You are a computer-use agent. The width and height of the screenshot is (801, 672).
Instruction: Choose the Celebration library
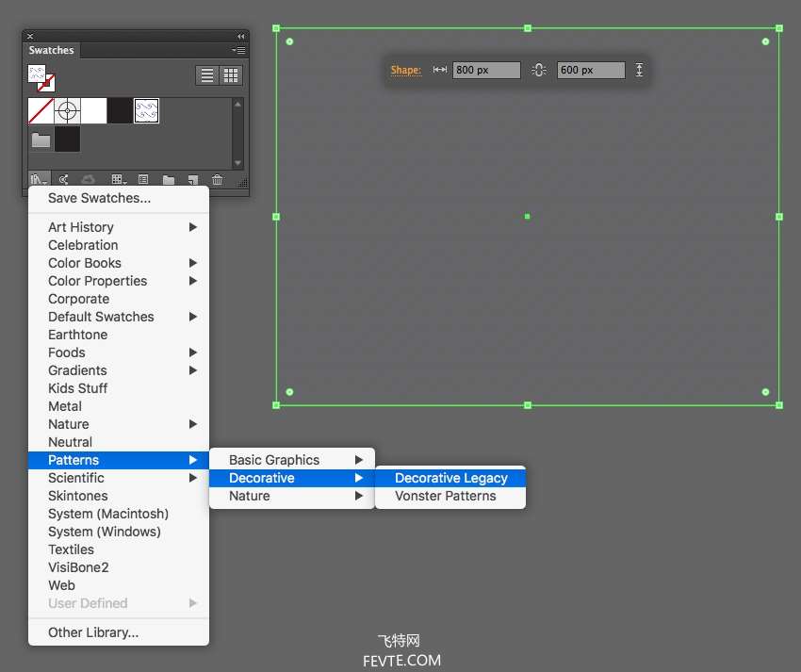[x=119, y=245]
